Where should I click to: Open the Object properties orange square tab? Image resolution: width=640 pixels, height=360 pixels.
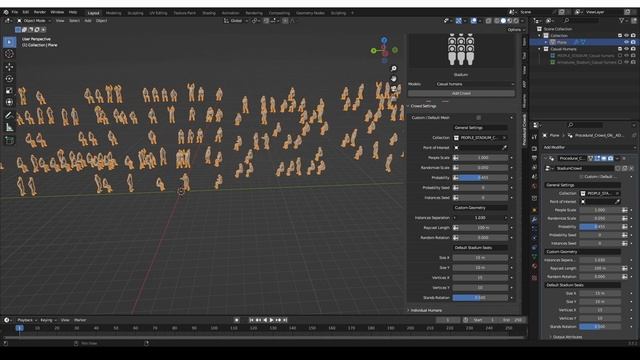coord(534,210)
